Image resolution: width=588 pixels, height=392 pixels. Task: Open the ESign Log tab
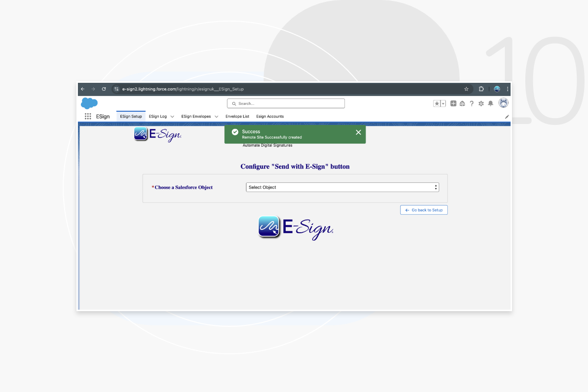tap(158, 116)
